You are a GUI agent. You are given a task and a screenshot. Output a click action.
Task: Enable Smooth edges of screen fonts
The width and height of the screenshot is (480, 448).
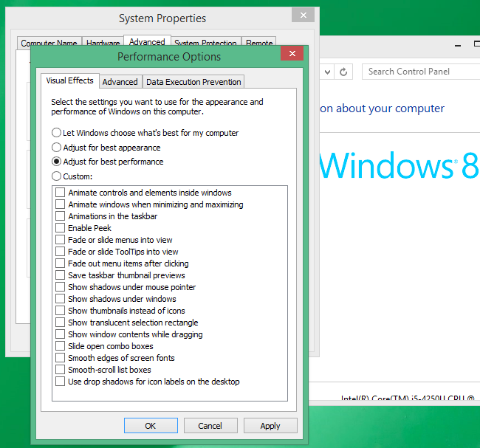pyautogui.click(x=61, y=358)
